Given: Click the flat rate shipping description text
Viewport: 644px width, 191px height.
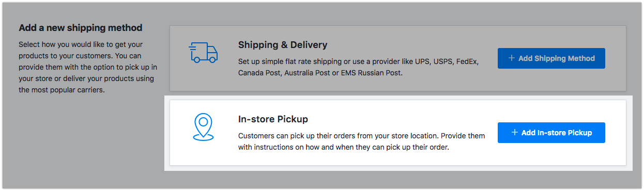Looking at the screenshot, I should point(359,67).
